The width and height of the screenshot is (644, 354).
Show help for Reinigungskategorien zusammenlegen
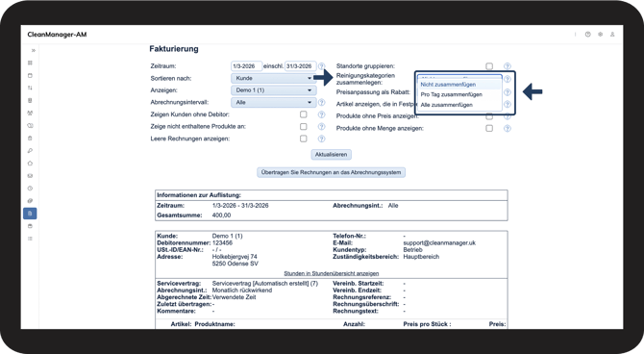[508, 79]
